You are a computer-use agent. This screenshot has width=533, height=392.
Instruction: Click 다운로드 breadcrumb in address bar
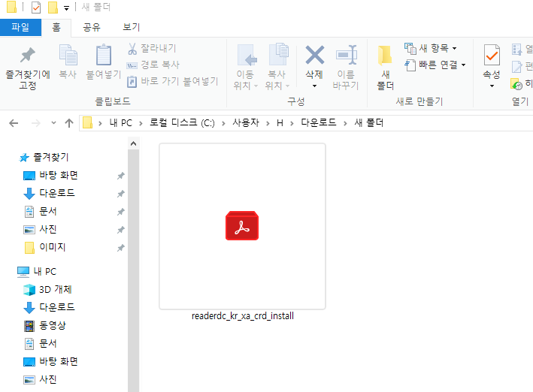pos(318,122)
